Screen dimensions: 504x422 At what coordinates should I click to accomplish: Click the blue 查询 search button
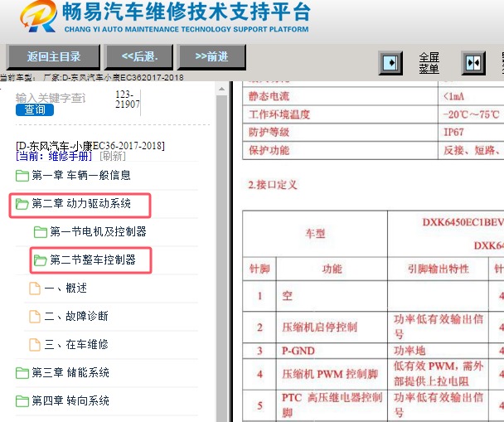point(35,109)
